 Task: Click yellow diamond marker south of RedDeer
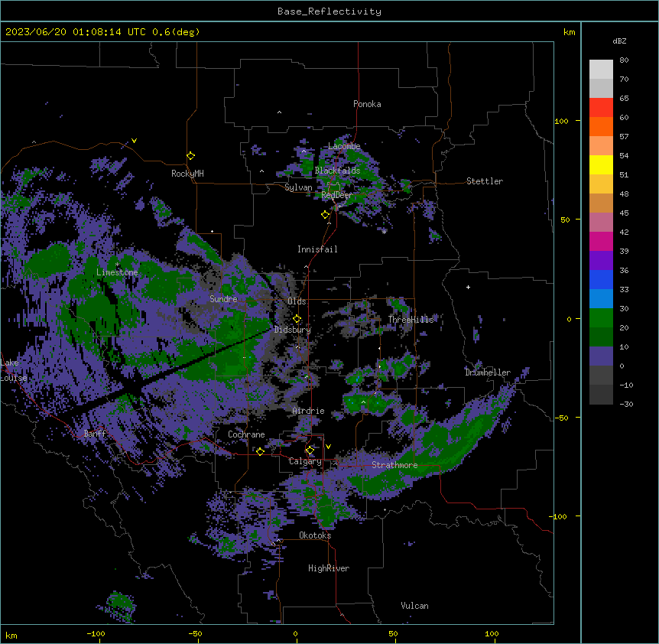[325, 214]
